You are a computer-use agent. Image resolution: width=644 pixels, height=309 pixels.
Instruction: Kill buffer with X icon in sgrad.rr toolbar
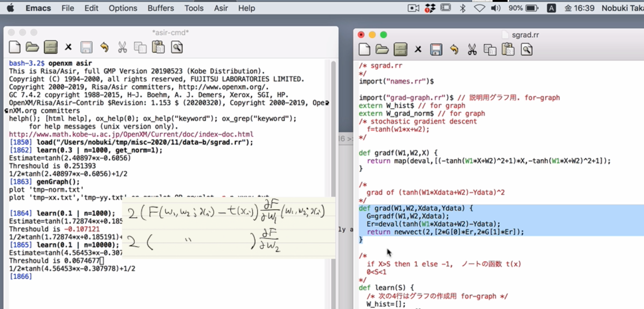pyautogui.click(x=418, y=50)
